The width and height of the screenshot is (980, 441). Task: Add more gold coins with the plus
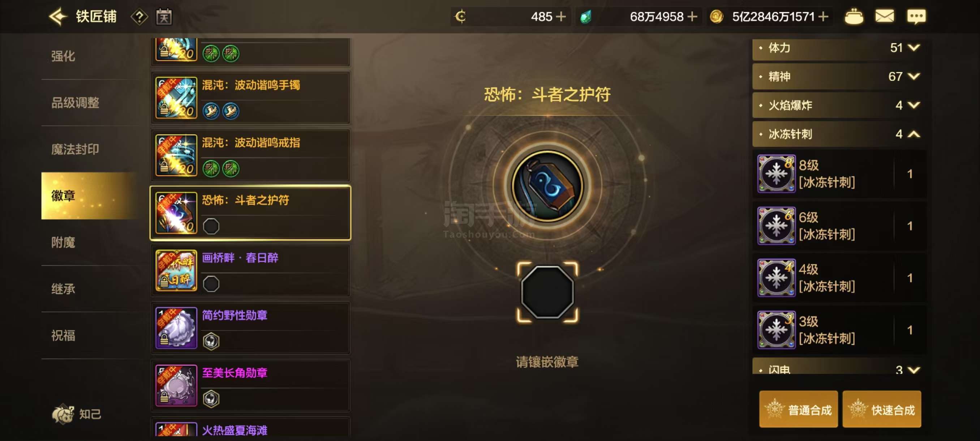[823, 17]
